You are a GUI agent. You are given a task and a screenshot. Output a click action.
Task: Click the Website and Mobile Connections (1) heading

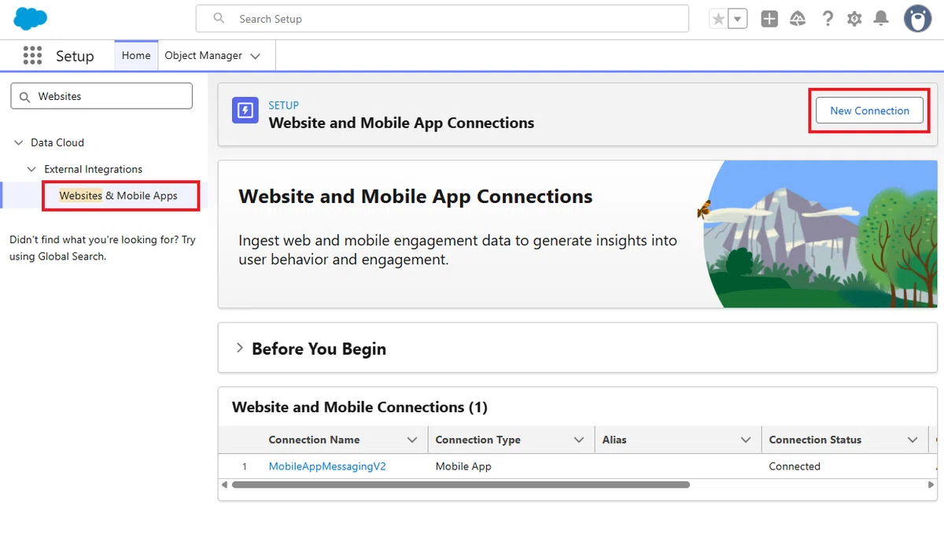[x=360, y=407]
